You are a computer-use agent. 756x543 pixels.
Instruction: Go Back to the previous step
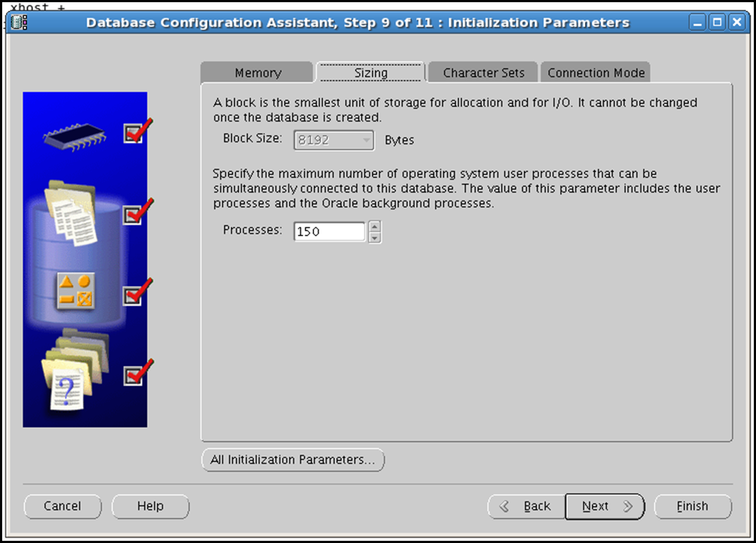pyautogui.click(x=526, y=506)
